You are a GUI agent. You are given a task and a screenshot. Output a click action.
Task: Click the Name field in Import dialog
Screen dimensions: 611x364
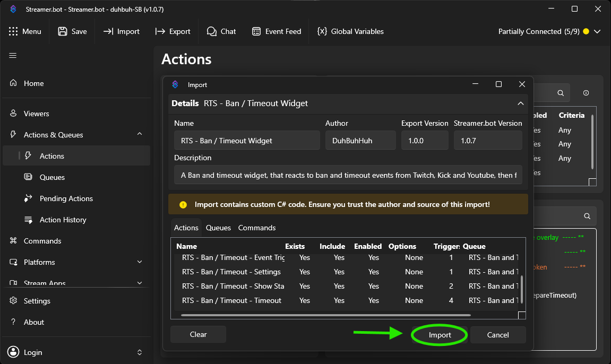pyautogui.click(x=247, y=141)
